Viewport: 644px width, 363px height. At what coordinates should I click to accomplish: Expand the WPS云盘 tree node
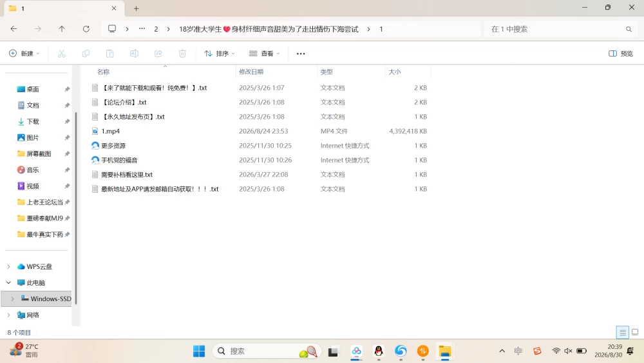coord(8,267)
